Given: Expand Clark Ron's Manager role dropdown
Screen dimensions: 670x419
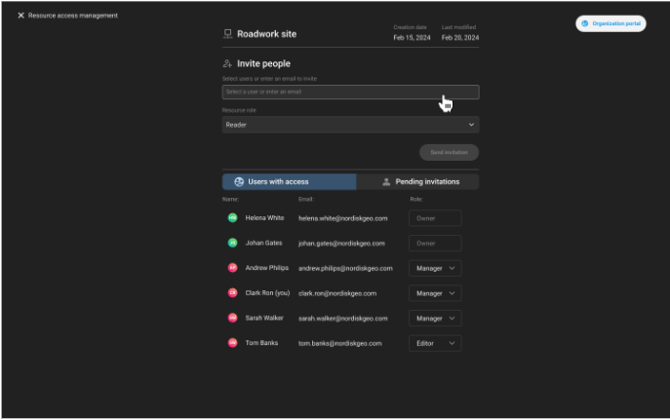Looking at the screenshot, I should (x=435, y=293).
